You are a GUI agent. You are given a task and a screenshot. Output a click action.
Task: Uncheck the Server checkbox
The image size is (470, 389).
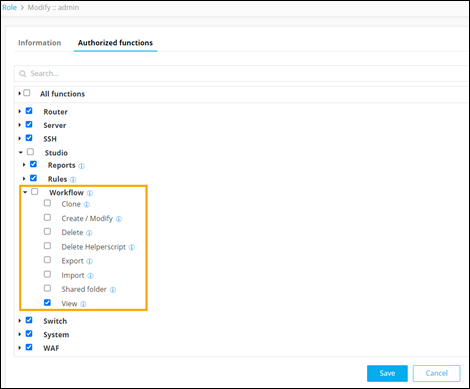pyautogui.click(x=29, y=124)
